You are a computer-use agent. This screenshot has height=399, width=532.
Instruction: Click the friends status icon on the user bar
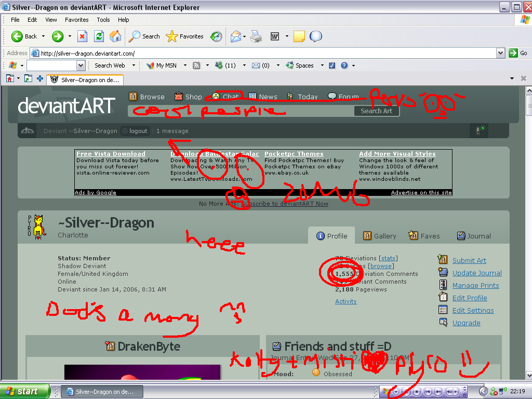480,130
